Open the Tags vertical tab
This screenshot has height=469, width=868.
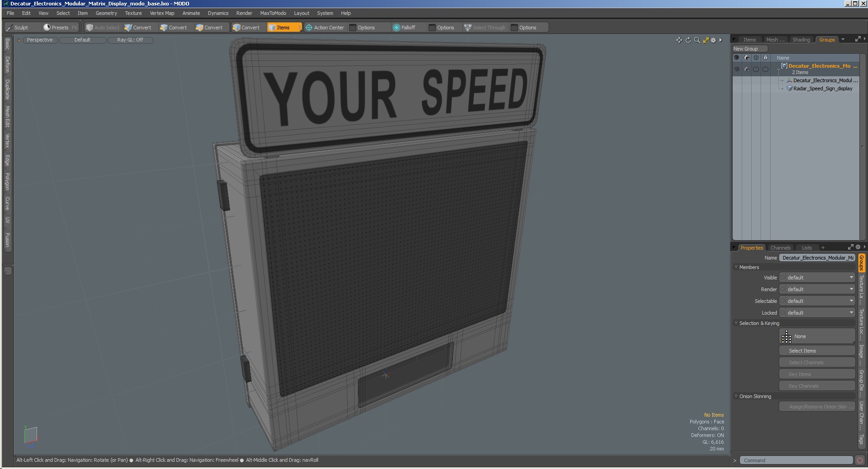click(861, 439)
